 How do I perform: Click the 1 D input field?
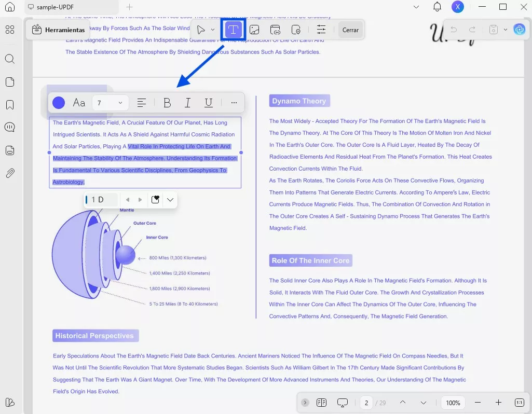click(x=101, y=200)
